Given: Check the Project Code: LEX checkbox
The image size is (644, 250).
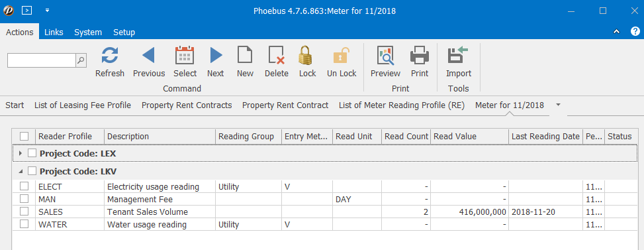Looking at the screenshot, I should (32, 153).
